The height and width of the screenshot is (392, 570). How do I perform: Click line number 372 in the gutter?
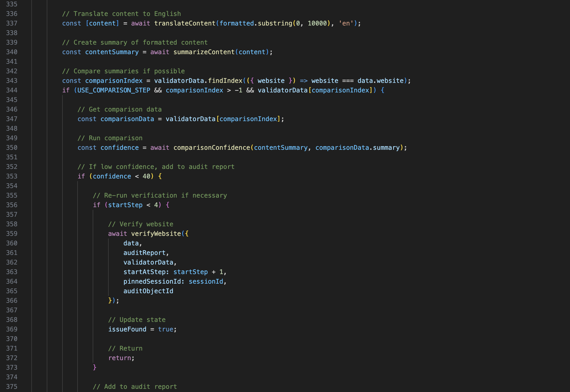click(12, 358)
